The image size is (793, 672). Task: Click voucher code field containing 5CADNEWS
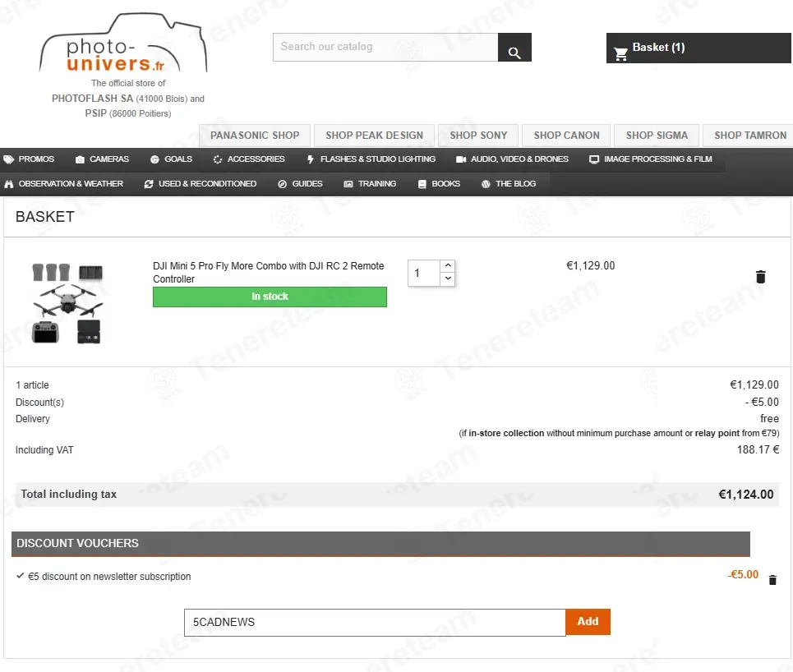click(375, 623)
